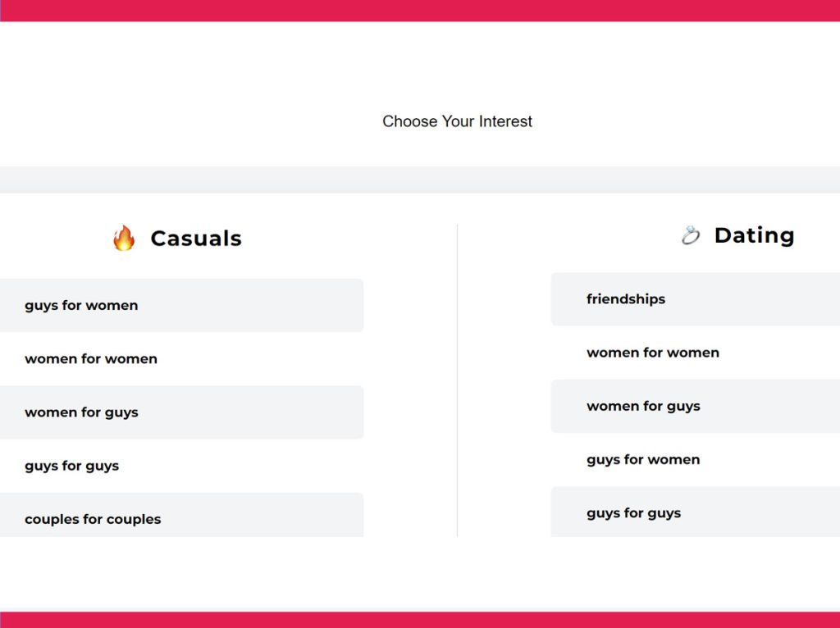This screenshot has width=840, height=628.
Task: Click the pink bar at the top
Action: (420, 11)
